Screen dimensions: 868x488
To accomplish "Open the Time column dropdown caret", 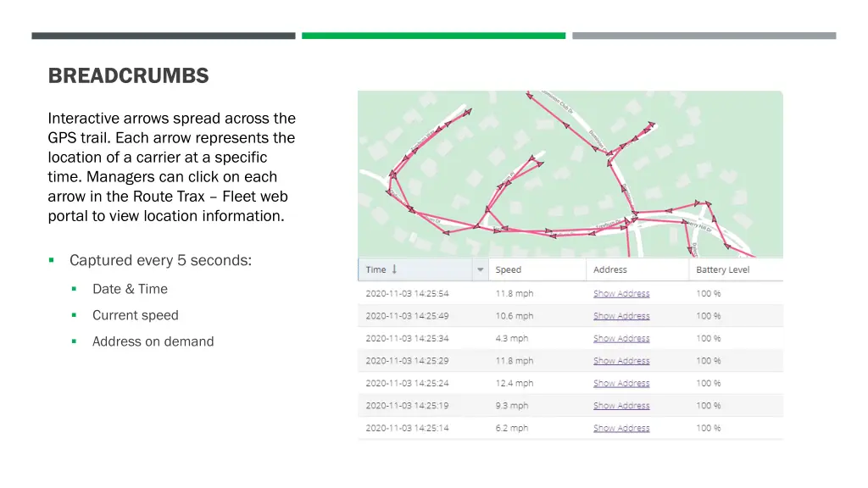I will [x=480, y=270].
